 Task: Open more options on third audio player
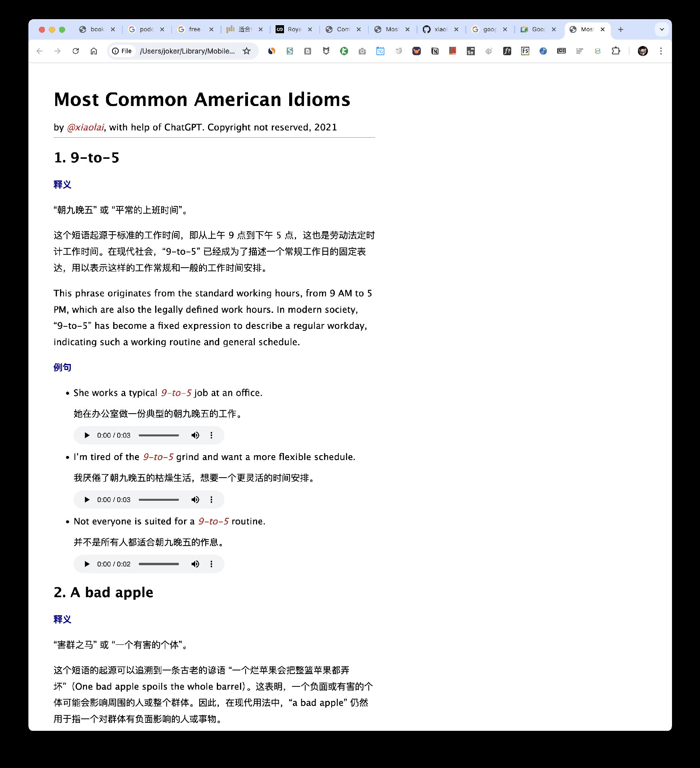[x=212, y=564]
